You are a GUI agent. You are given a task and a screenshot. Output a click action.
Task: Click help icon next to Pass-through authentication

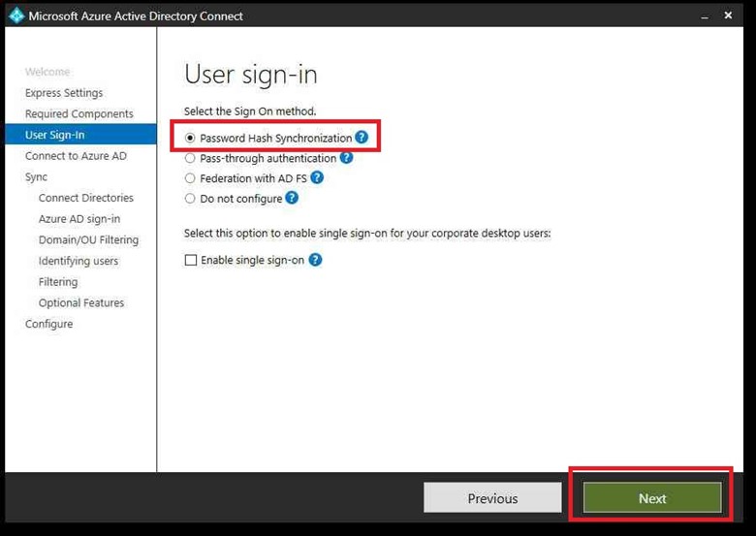pyautogui.click(x=346, y=158)
